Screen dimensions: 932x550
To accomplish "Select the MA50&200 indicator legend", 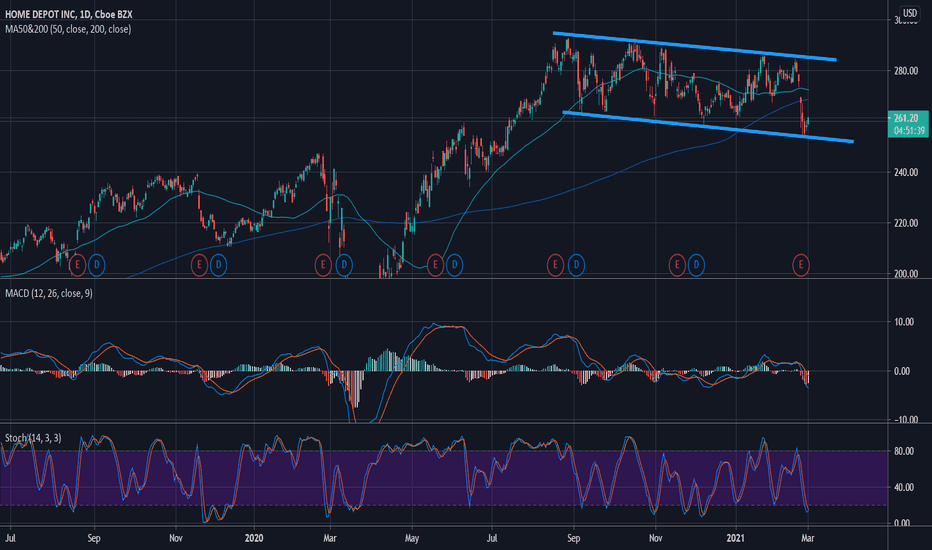I will tap(68, 29).
